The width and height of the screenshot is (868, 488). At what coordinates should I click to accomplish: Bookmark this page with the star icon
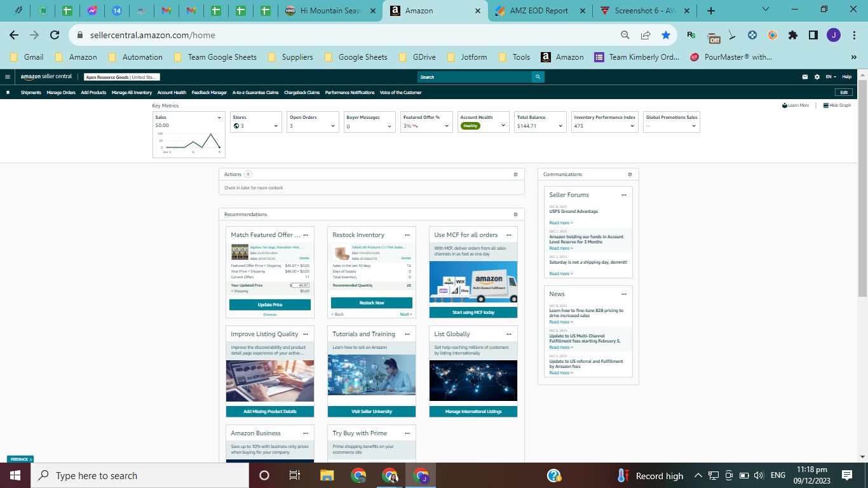click(666, 36)
